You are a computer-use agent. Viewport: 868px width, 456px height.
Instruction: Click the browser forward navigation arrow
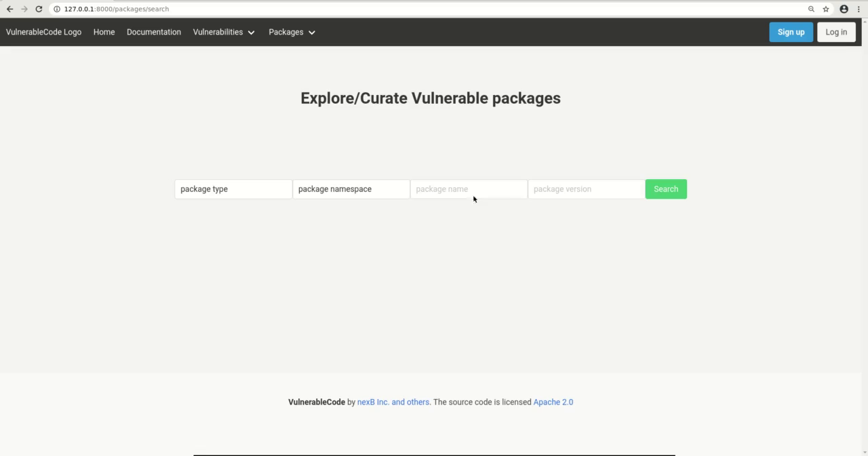pyautogui.click(x=24, y=9)
